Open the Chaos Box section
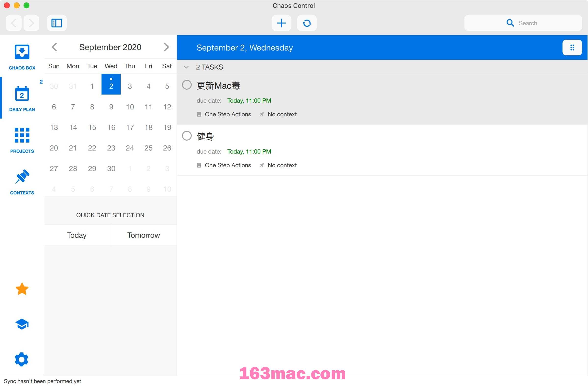The image size is (588, 386). (22, 57)
